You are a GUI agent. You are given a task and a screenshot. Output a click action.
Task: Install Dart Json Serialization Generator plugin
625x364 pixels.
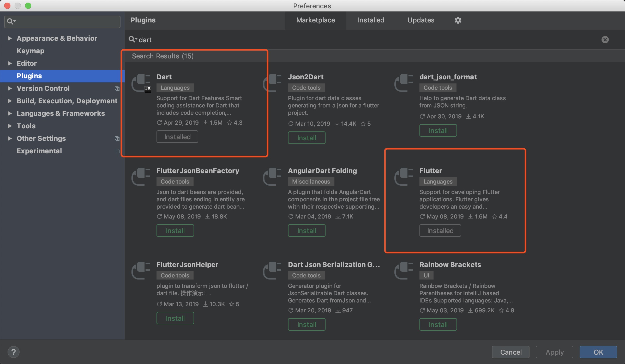307,324
